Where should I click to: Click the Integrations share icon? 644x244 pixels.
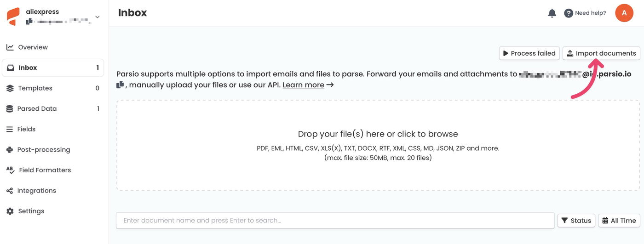point(10,191)
